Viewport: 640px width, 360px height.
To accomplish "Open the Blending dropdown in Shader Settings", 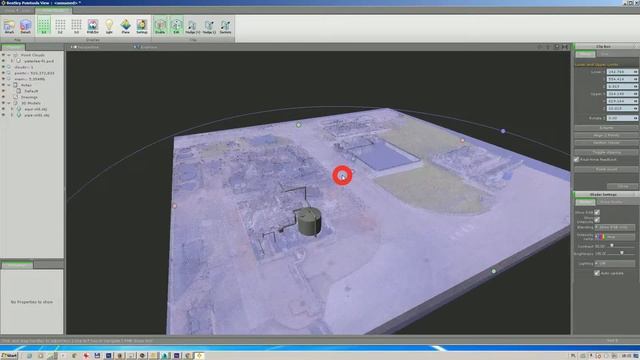I will pos(615,227).
